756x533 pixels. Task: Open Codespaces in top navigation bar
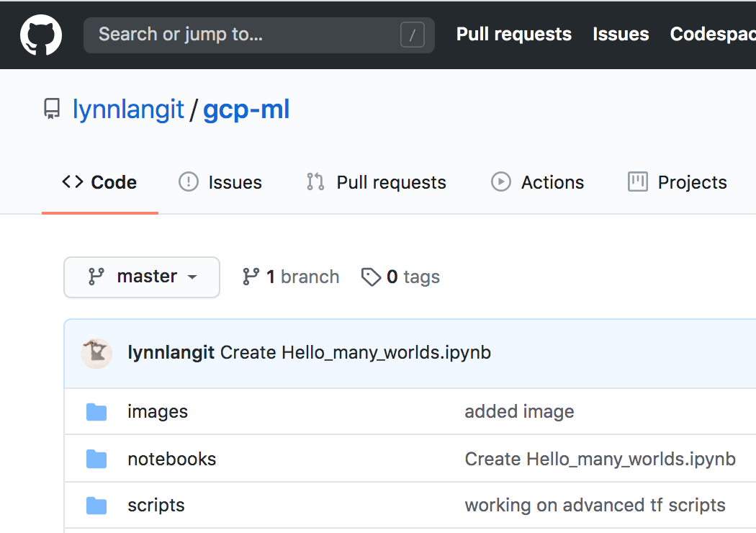pyautogui.click(x=713, y=35)
